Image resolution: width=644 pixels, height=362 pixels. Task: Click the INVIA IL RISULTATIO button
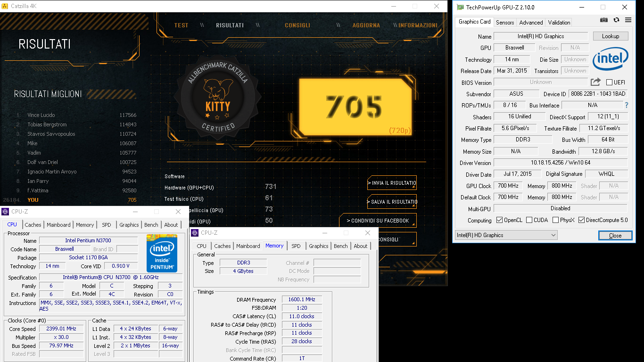coord(392,183)
